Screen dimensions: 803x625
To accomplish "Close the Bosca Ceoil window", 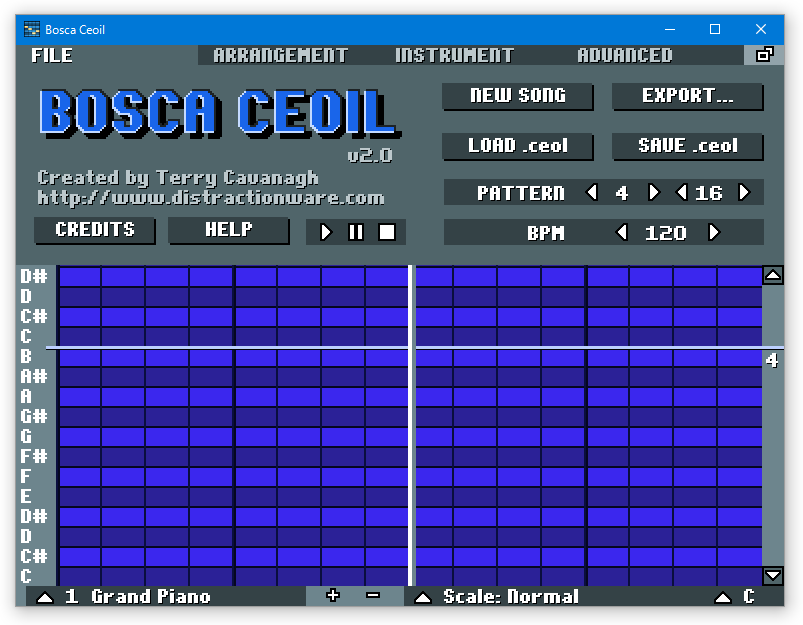I will click(761, 29).
